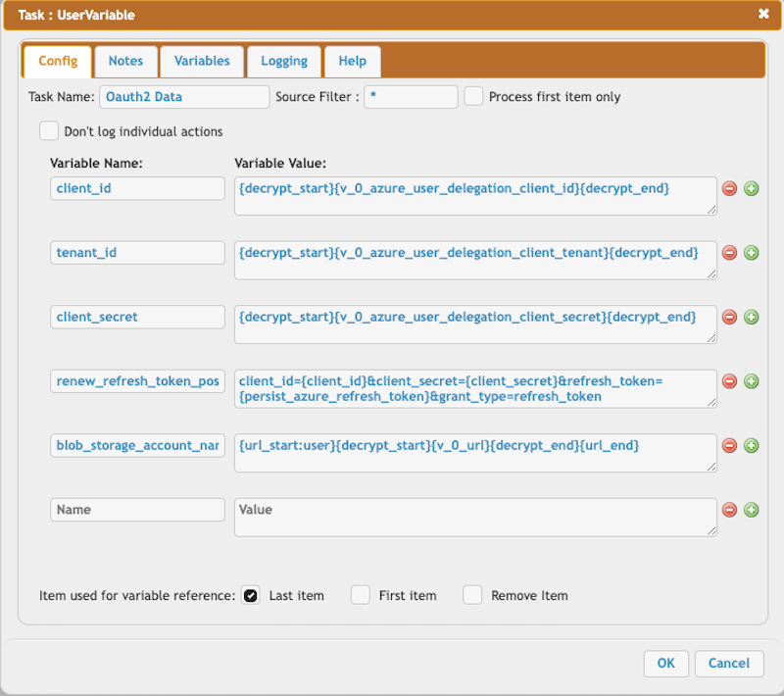Go to the Logging tab
This screenshot has height=696, width=784.
pos(284,62)
